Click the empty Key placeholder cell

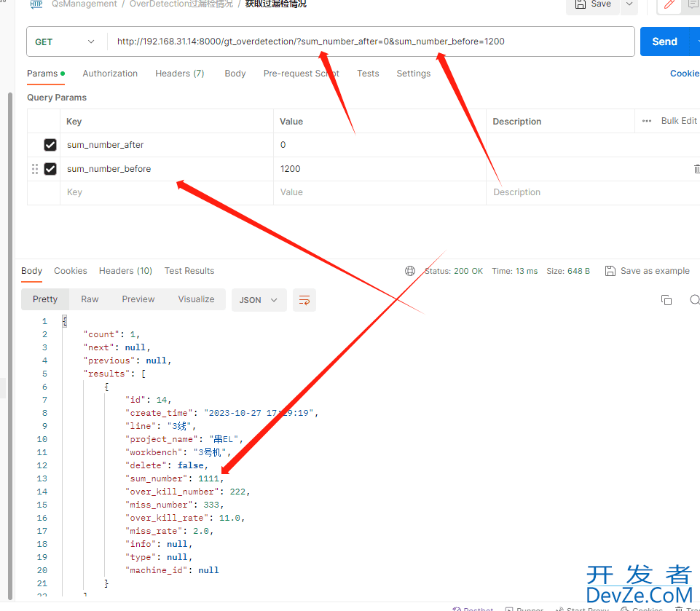pyautogui.click(x=167, y=192)
